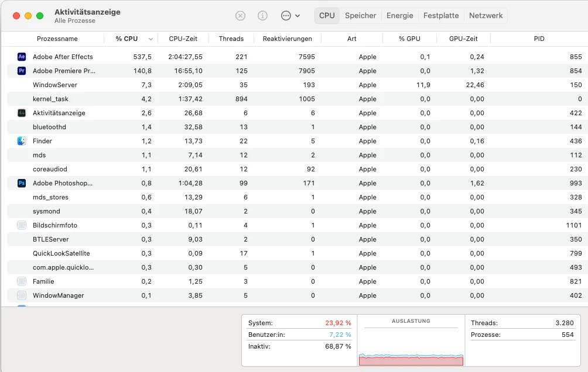Image resolution: width=588 pixels, height=372 pixels.
Task: Select the WindowServer process name
Action: point(54,85)
